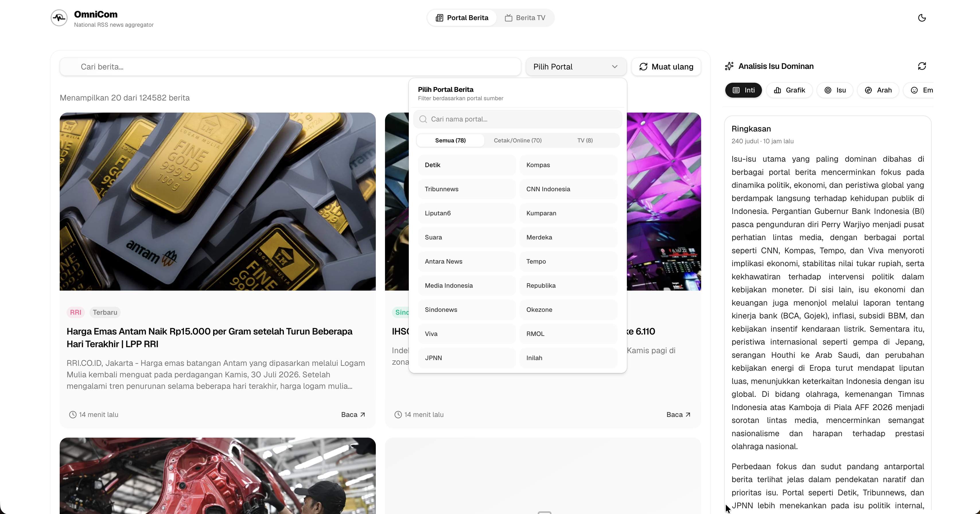Click the Cari berita search field

coord(290,67)
